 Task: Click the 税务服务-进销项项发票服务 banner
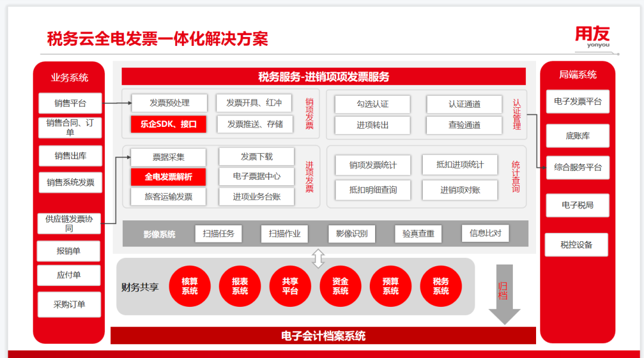click(324, 77)
